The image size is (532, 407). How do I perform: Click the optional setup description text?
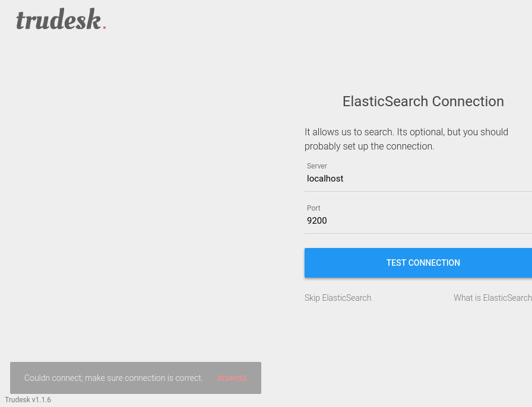[406, 139]
